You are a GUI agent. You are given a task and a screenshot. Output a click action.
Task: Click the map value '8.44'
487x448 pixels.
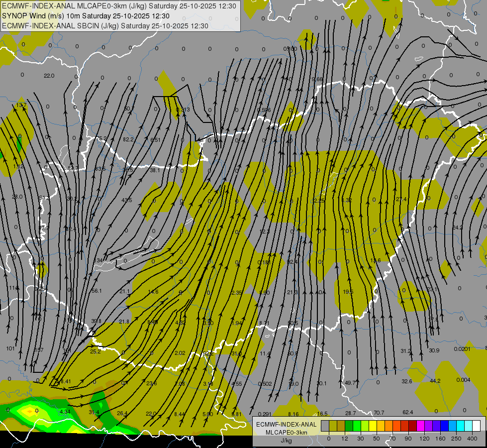point(180,414)
